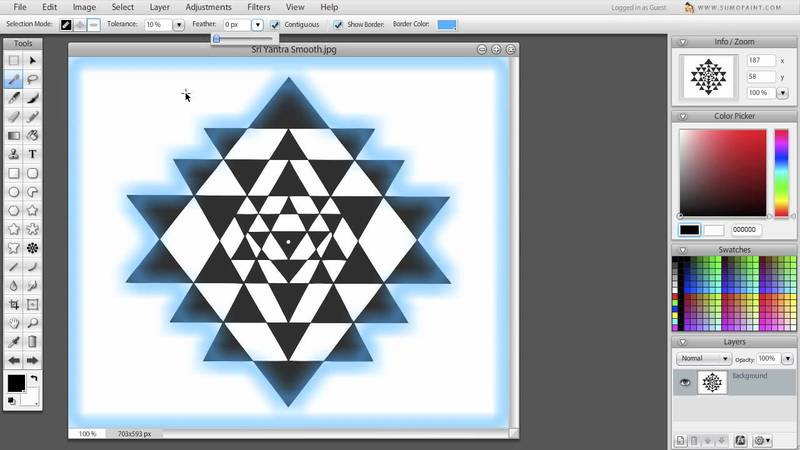Select the Rectangular Select tool

[x=14, y=61]
